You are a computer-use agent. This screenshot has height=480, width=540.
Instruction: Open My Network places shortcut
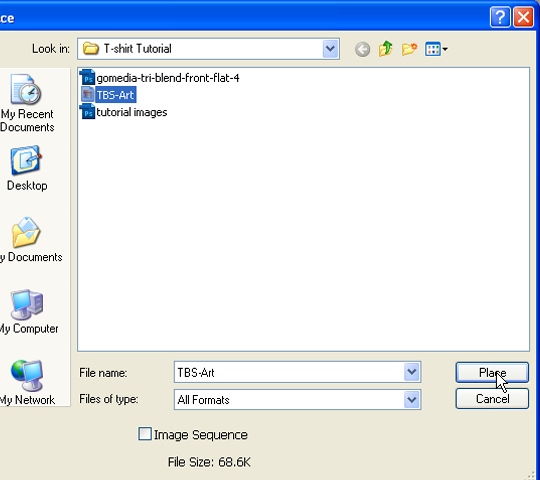[x=28, y=383]
